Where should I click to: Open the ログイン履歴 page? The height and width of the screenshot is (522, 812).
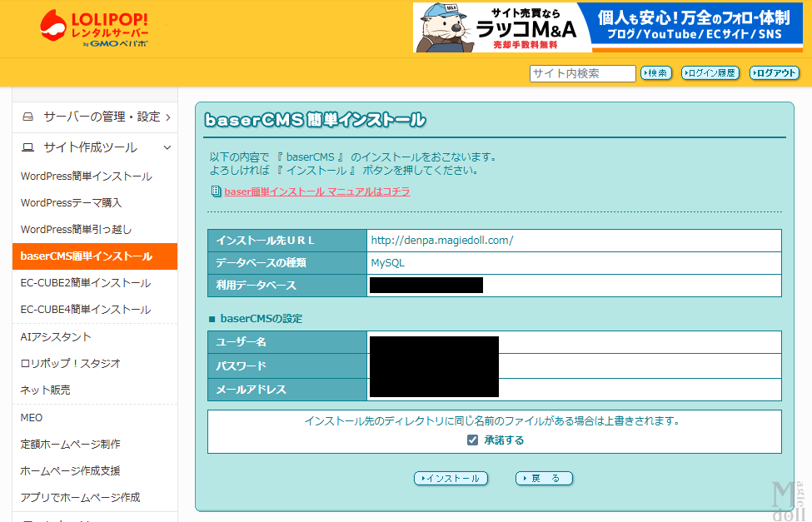710,73
